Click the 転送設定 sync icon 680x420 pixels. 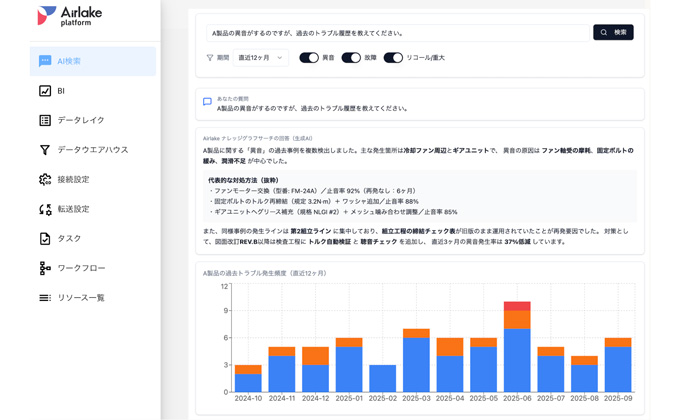(x=45, y=209)
